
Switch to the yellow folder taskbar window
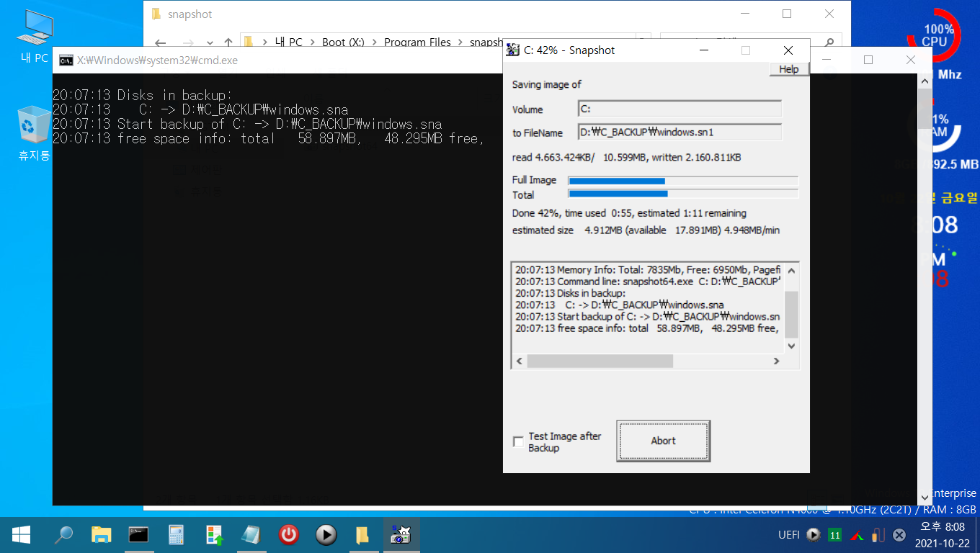[x=363, y=534]
